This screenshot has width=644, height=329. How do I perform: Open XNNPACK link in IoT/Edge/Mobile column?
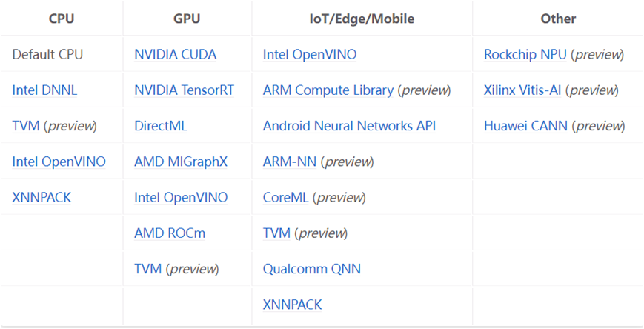click(x=293, y=305)
